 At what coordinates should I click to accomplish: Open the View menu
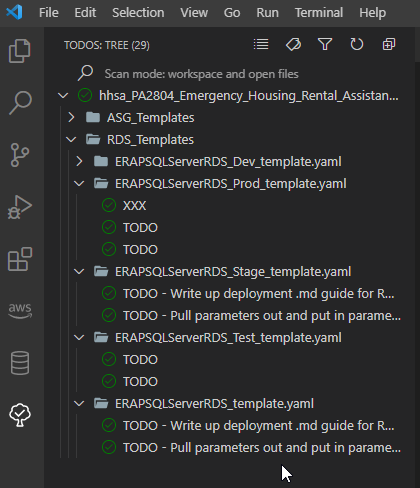194,13
